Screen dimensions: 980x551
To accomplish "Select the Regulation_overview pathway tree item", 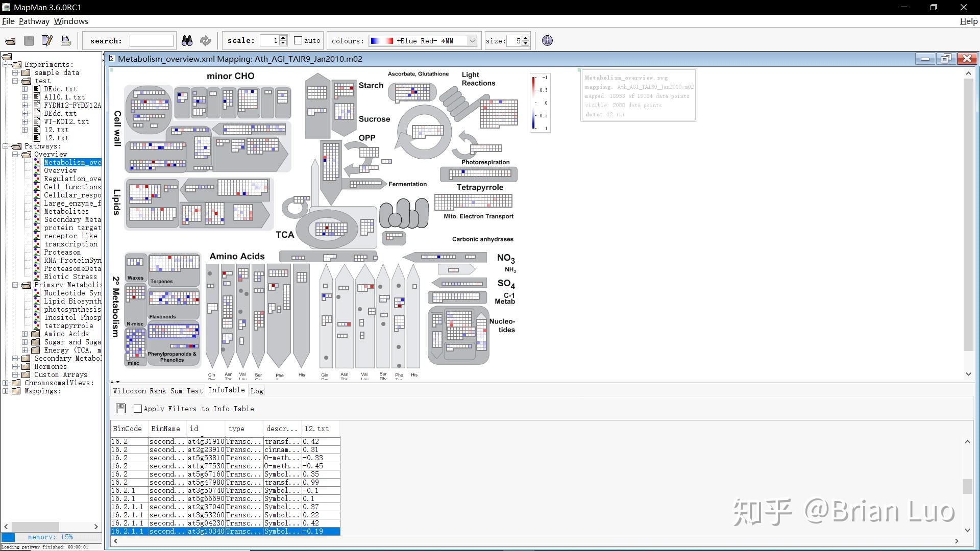I will pos(72,179).
